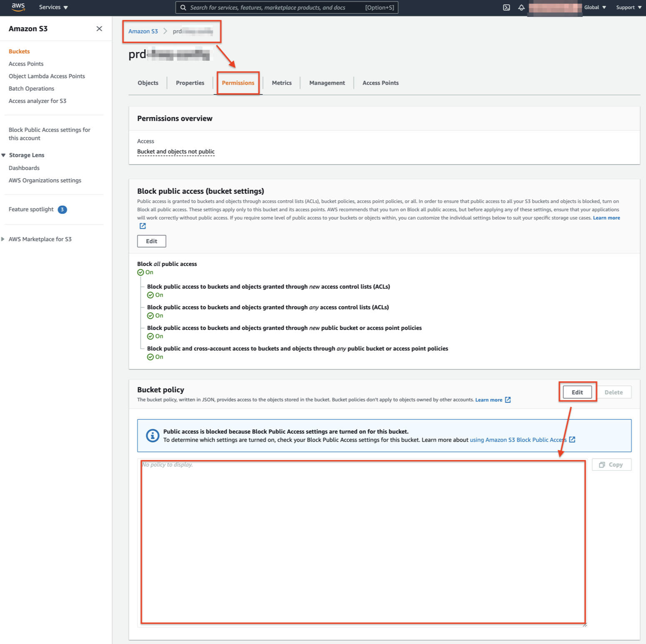Click the Feature spotlight badge 3
The height and width of the screenshot is (644, 646).
[x=62, y=210]
